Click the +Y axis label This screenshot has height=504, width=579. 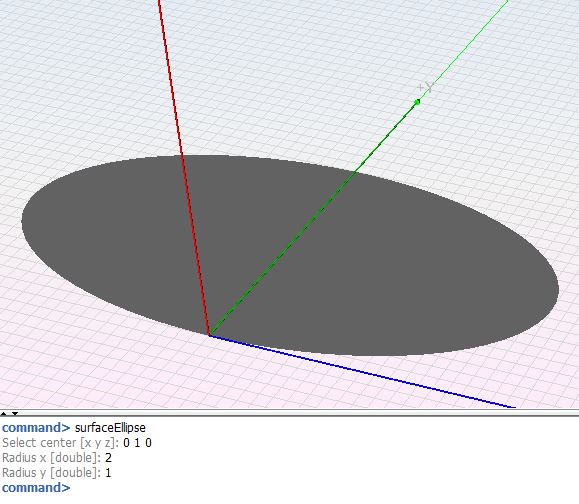(426, 87)
